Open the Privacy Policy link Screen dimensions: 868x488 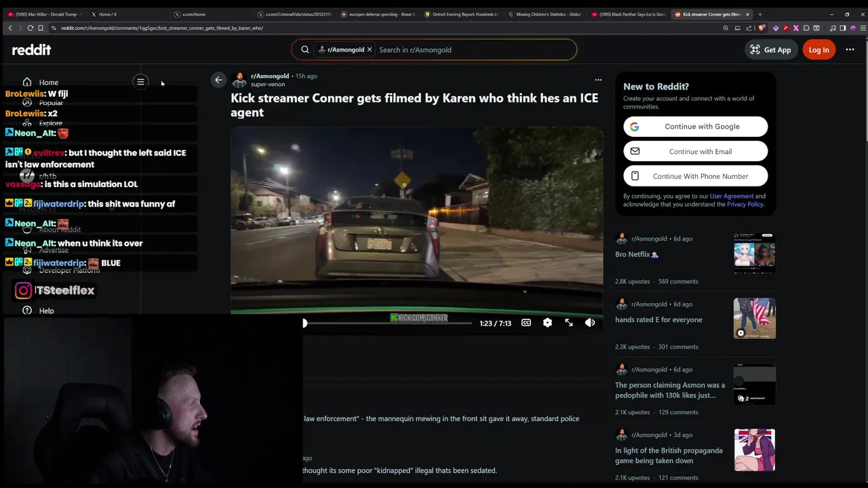(x=745, y=204)
